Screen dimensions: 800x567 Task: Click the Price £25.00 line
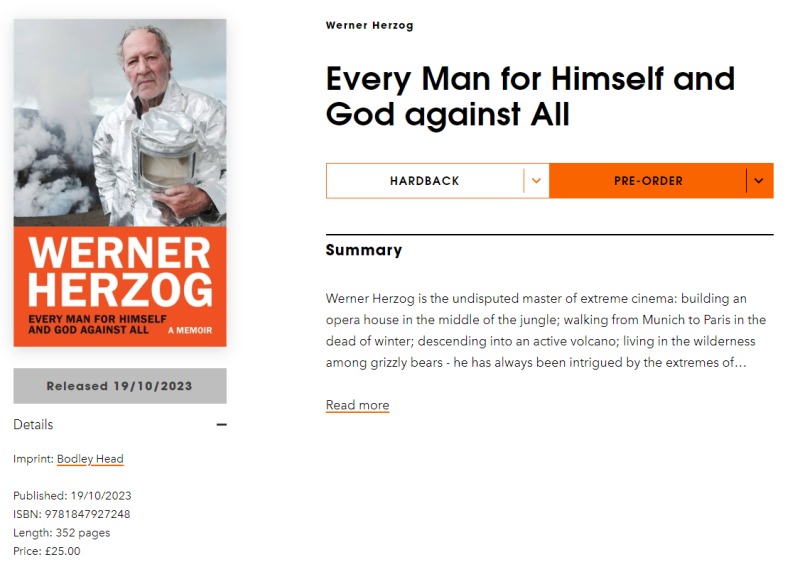click(47, 551)
